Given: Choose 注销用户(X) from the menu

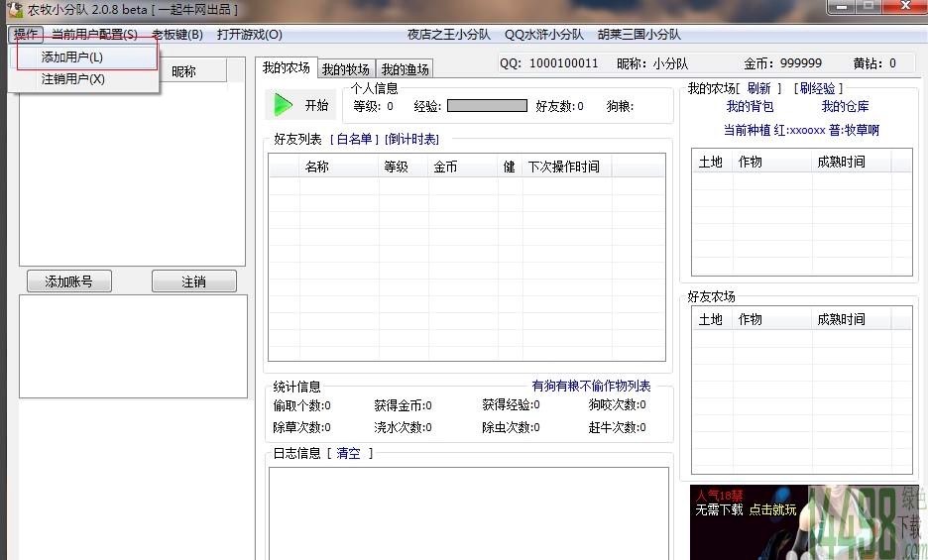Looking at the screenshot, I should point(73,79).
